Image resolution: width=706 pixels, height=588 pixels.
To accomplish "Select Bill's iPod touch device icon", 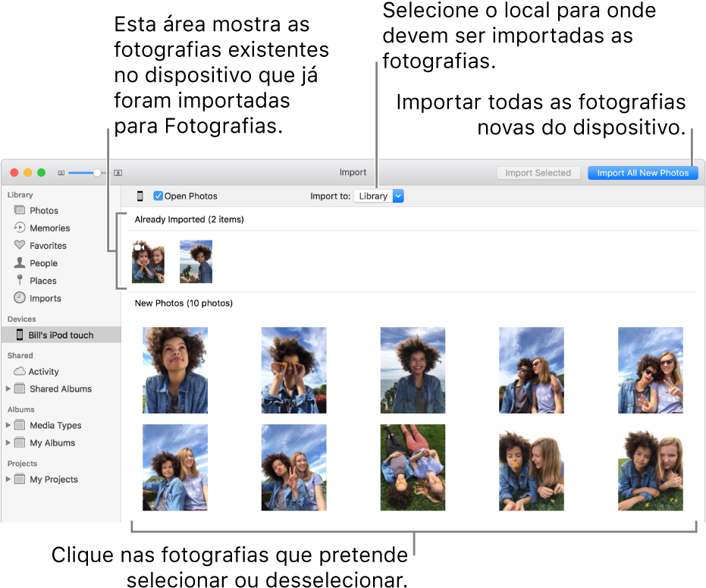I will 20,335.
